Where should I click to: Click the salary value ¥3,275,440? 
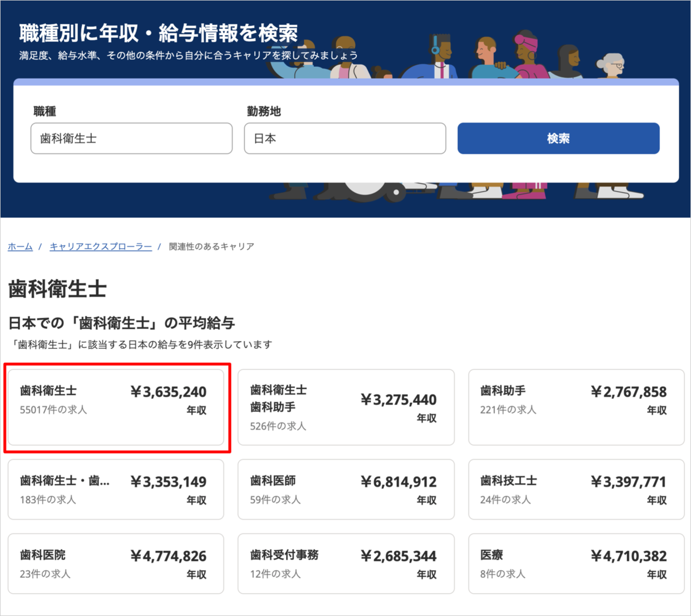(398, 400)
